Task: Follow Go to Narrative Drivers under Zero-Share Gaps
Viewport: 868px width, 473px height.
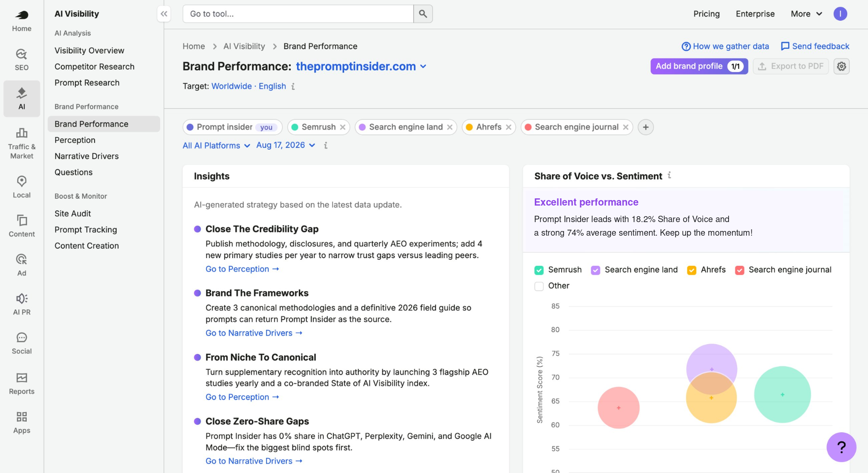Action: 254,461
